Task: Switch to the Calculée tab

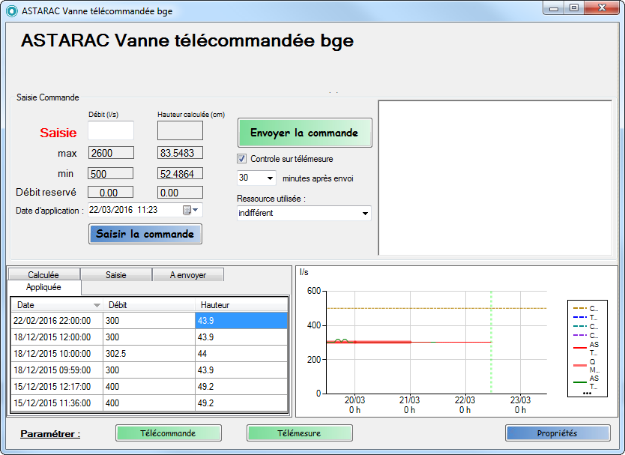Action: click(43, 275)
